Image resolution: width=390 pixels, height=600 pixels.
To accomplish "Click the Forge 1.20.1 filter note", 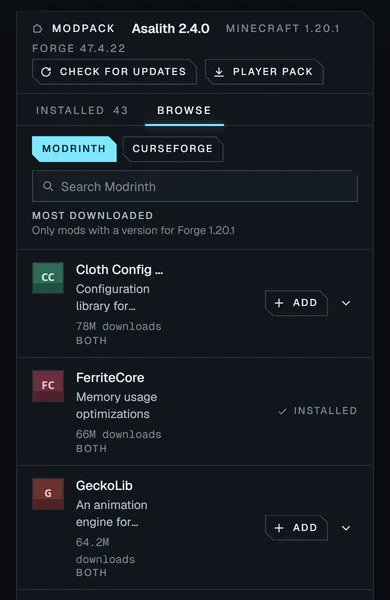I will pyautogui.click(x=133, y=230).
